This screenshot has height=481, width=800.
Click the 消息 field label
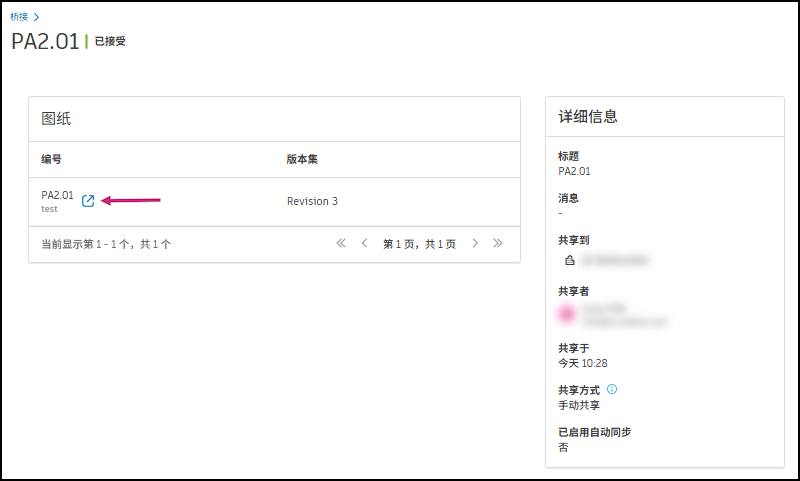(568, 198)
